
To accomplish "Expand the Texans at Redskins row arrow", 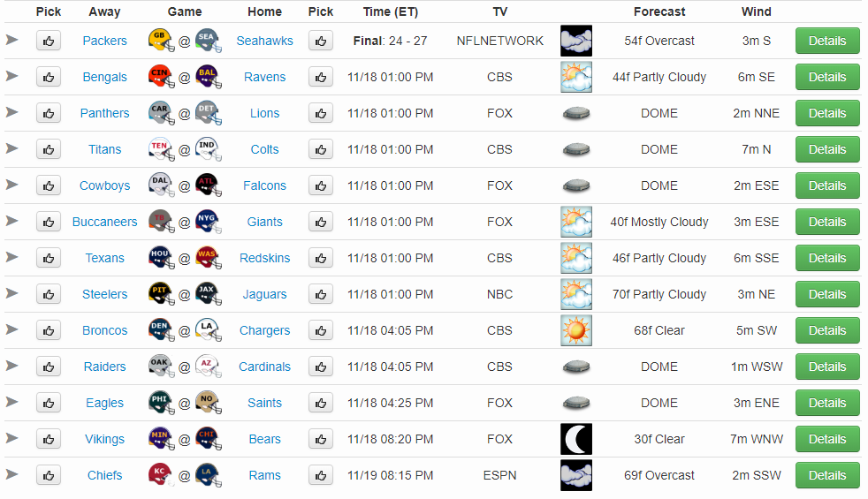I will 12,257.
